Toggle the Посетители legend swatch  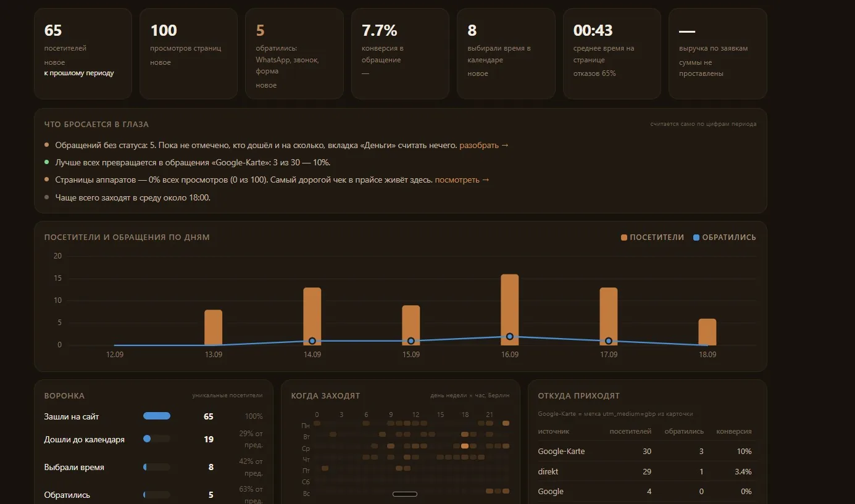tap(624, 238)
